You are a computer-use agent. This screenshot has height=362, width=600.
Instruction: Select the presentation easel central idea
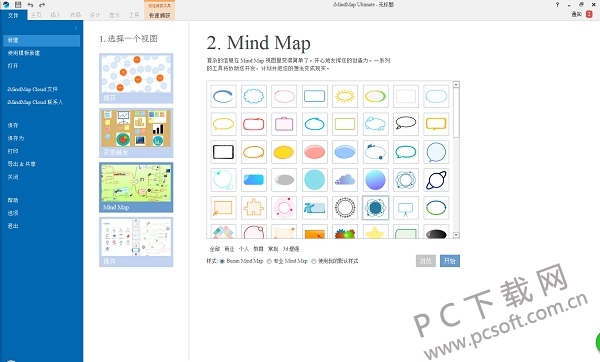point(406,208)
